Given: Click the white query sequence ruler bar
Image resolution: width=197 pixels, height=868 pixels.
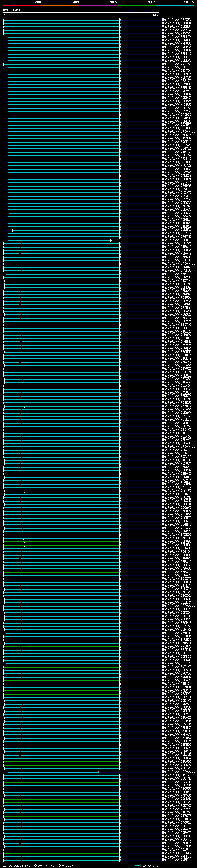Looking at the screenshot, I should pyautogui.click(x=81, y=13).
